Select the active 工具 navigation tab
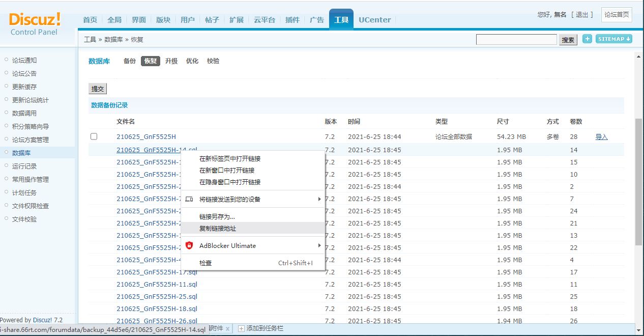This screenshot has width=644, height=336. point(341,20)
